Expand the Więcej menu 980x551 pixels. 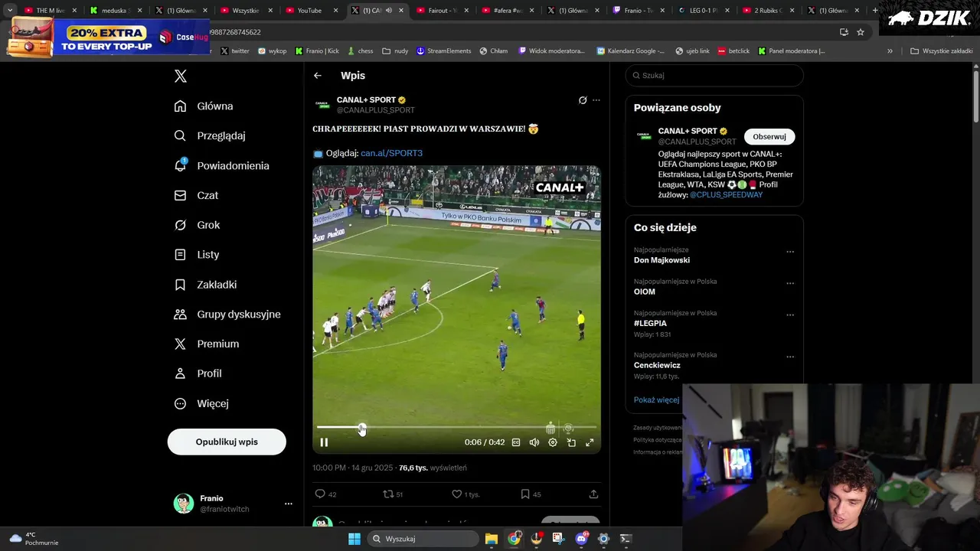[x=201, y=403]
